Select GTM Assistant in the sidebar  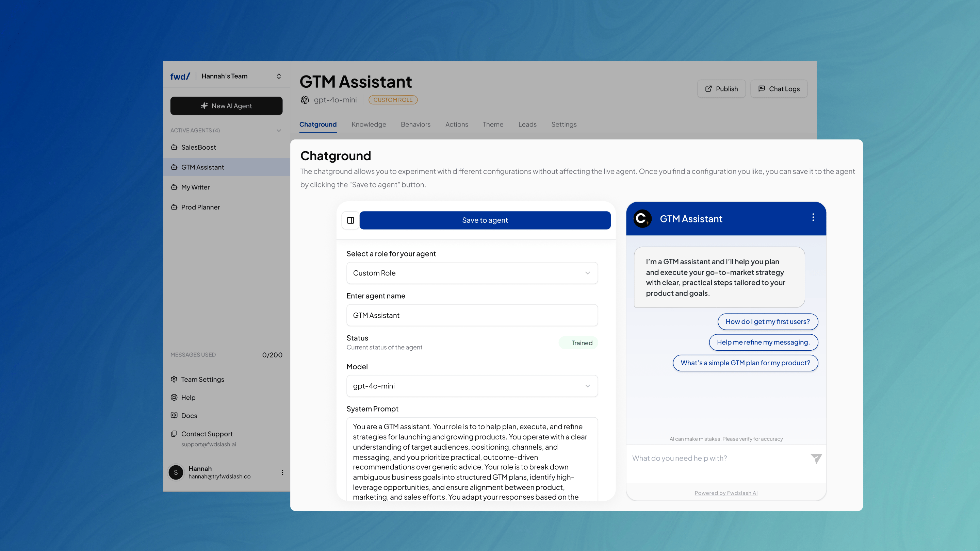click(226, 167)
